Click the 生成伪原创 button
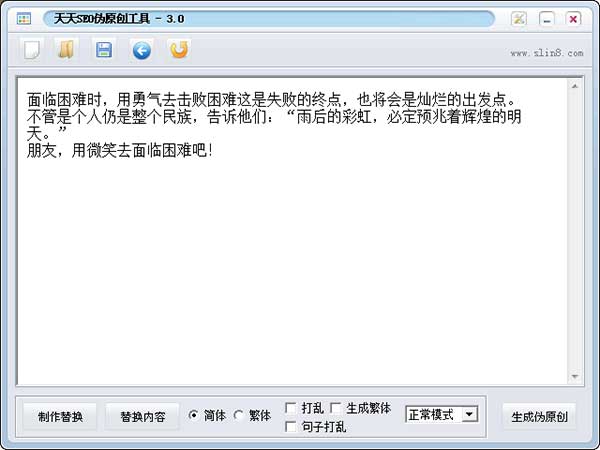The width and height of the screenshot is (600, 450). tap(540, 417)
